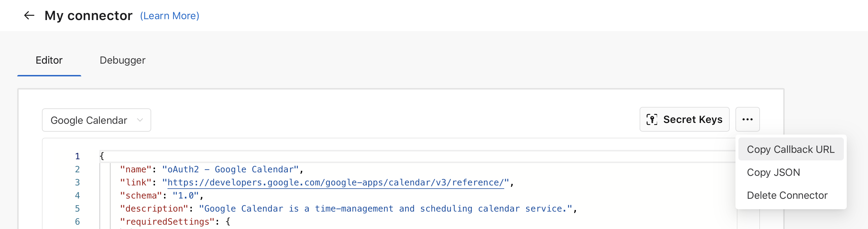
Task: Select Copy JSON in the menu
Action: pos(773,172)
